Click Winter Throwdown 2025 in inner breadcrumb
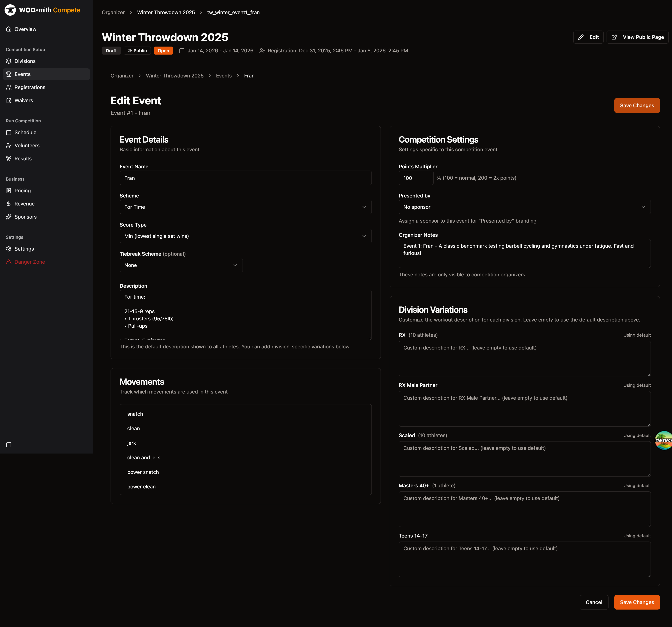This screenshot has height=627, width=672. coord(175,76)
